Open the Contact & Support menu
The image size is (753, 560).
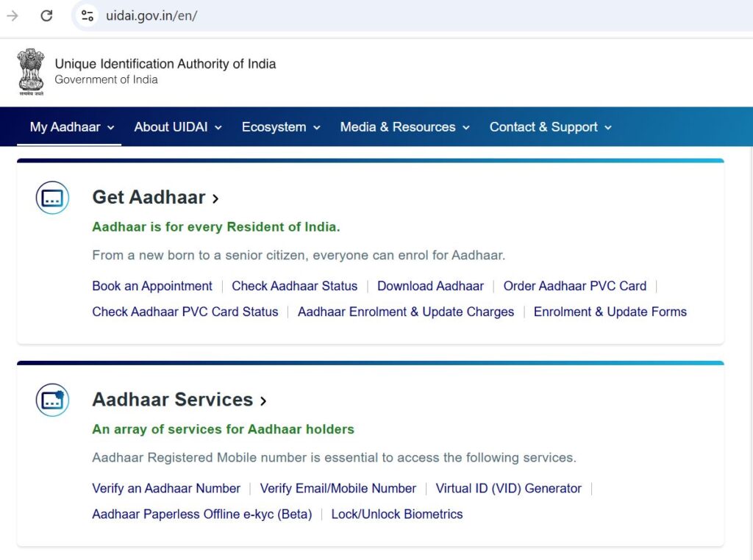[x=550, y=127]
